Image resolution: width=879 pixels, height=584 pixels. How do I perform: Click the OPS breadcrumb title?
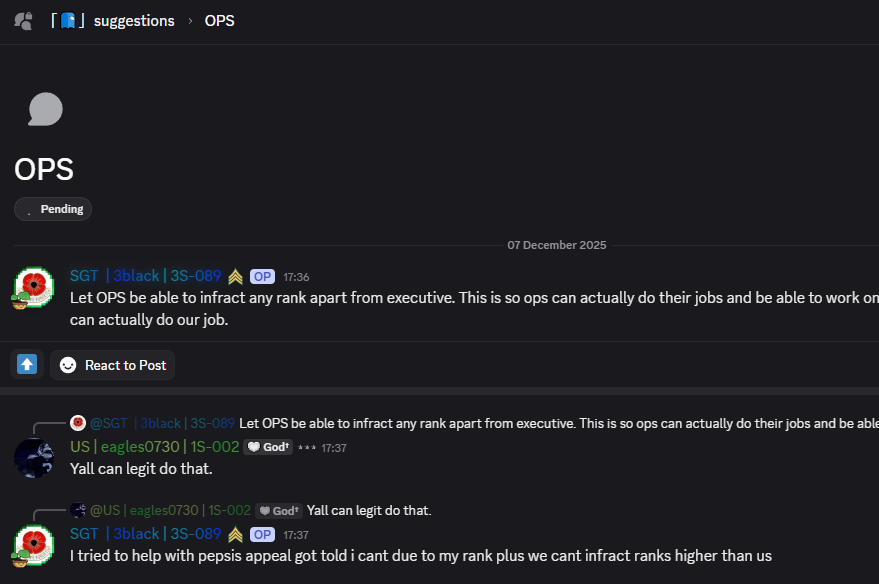point(219,21)
